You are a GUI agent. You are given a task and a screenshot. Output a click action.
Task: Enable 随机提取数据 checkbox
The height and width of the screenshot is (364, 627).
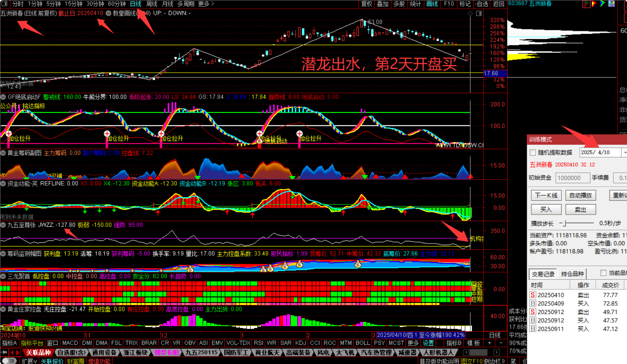coord(532,152)
